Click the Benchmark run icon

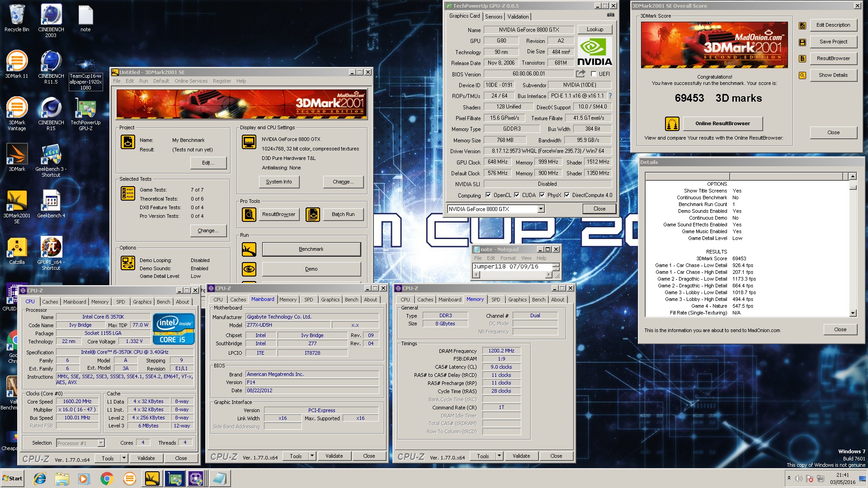(249, 249)
